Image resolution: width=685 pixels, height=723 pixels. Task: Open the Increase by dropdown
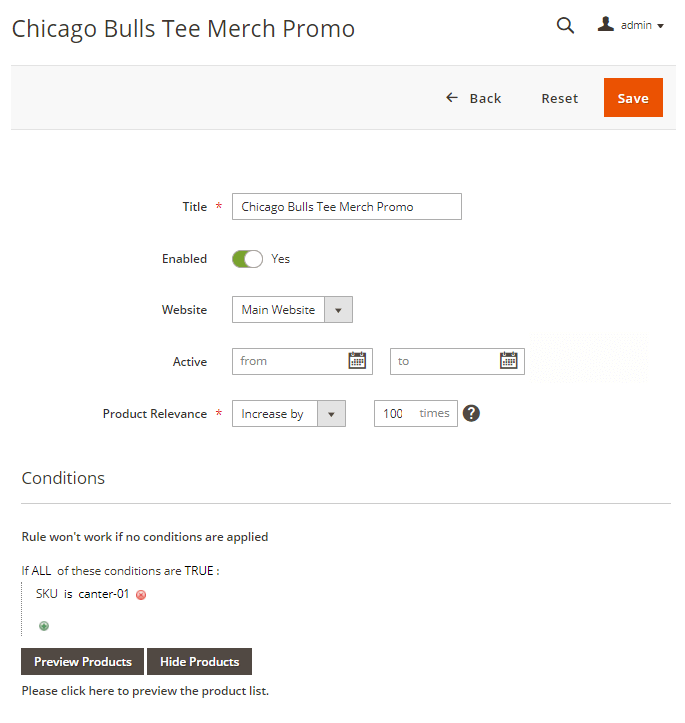331,414
